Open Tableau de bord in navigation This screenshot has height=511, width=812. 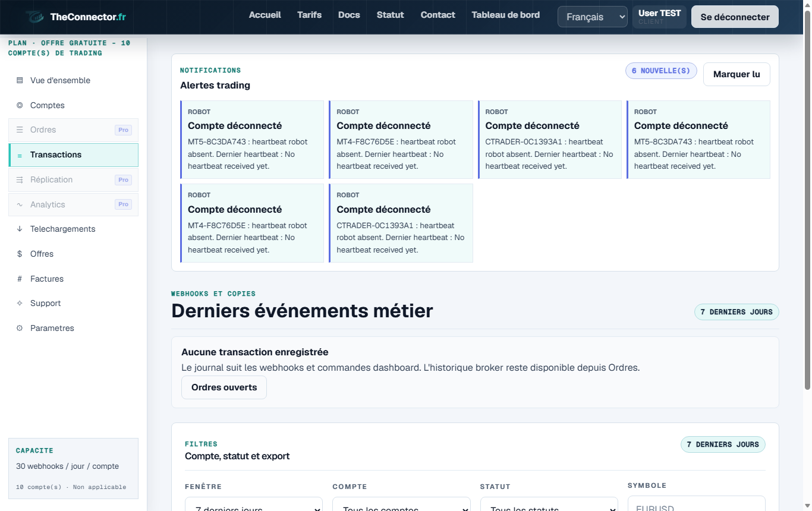click(x=506, y=15)
